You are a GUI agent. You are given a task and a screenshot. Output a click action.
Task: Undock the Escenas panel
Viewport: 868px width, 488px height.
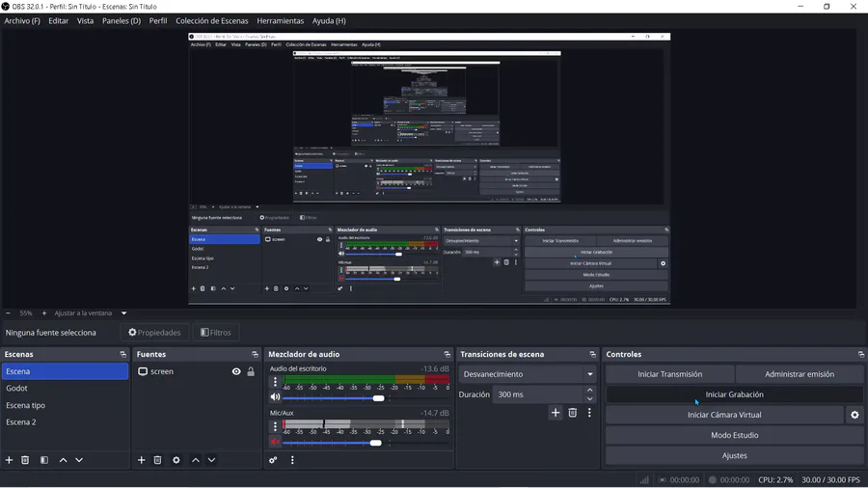click(x=122, y=354)
